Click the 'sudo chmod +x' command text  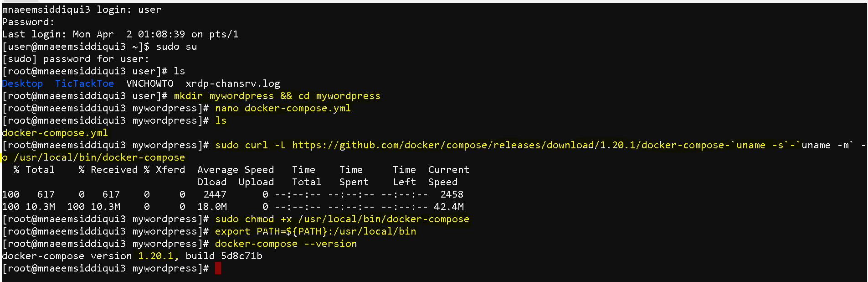coord(253,219)
